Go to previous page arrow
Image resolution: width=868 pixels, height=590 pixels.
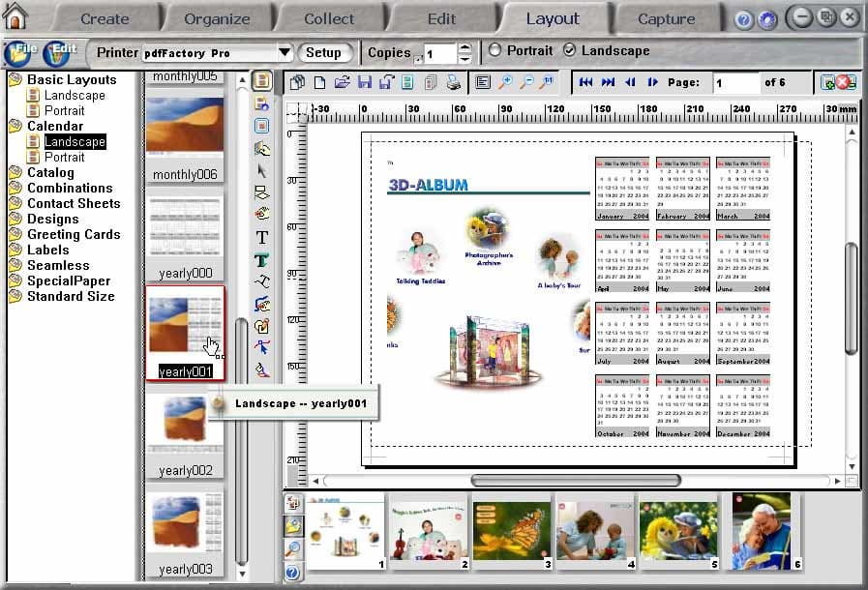[x=630, y=82]
